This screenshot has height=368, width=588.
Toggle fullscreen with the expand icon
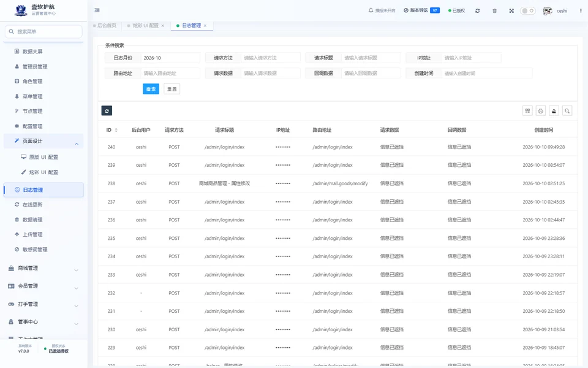[x=511, y=11]
